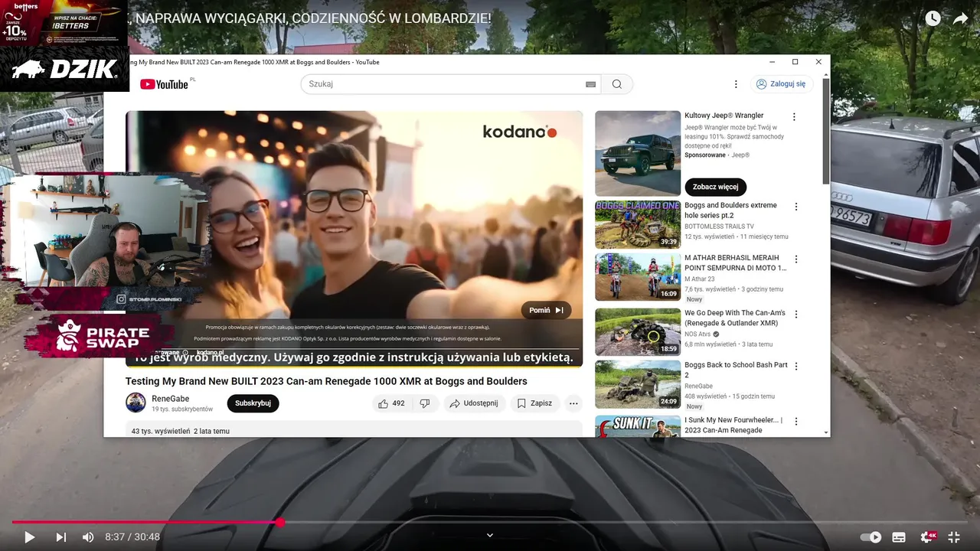Screen dimensions: 980x551
Task: Open menu for We Go Deep video
Action: coord(796,314)
